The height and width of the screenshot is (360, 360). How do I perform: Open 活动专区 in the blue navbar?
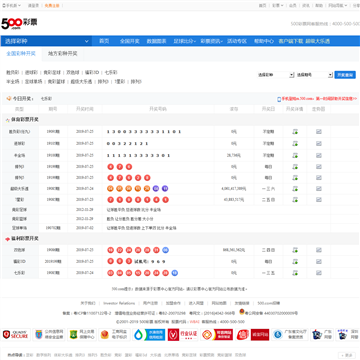coord(237,41)
